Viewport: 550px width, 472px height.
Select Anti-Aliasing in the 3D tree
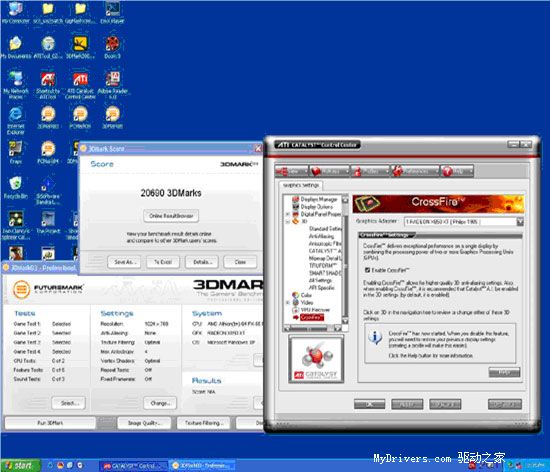[321, 236]
